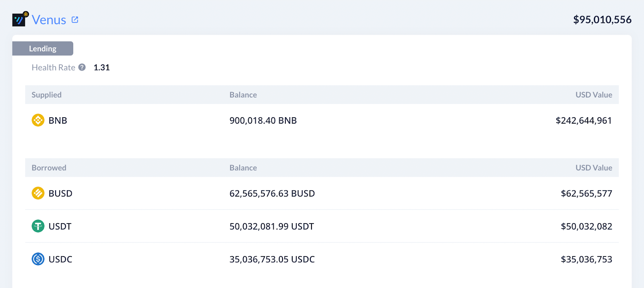
Task: Click the $35,036,753 USDC value
Action: click(586, 259)
